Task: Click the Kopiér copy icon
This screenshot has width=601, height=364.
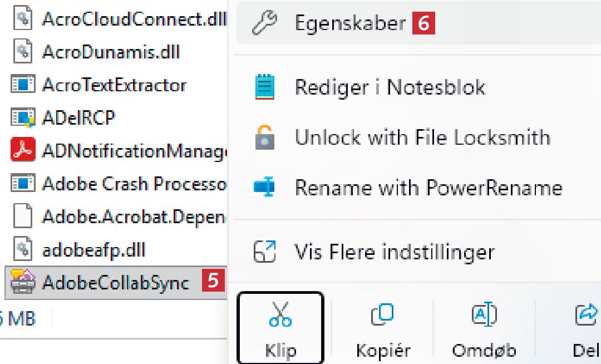Action: click(x=382, y=314)
